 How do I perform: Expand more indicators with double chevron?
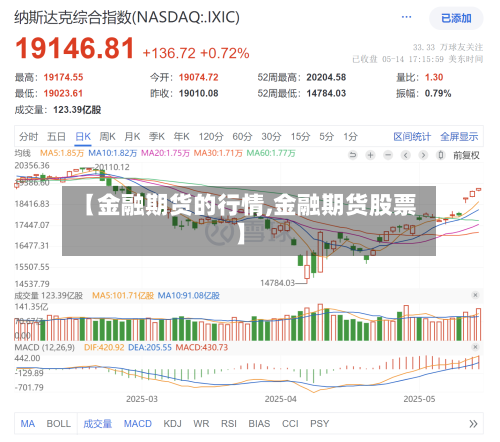(473, 424)
